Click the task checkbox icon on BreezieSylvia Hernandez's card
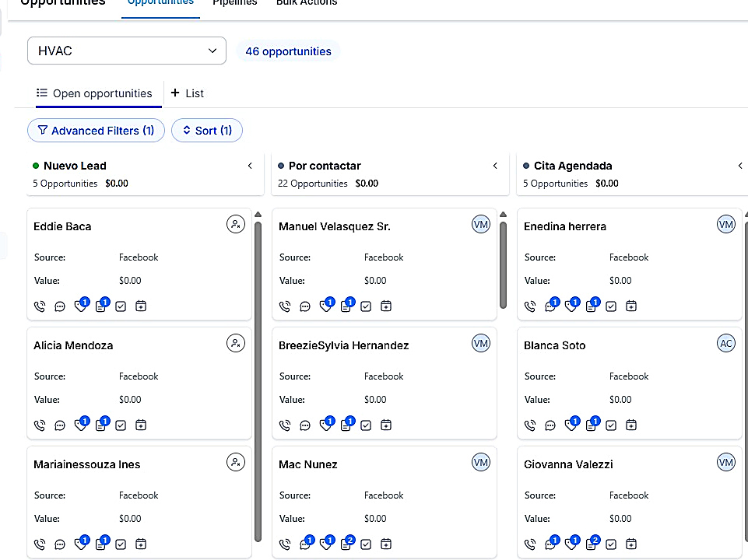The height and width of the screenshot is (560, 748). pyautogui.click(x=366, y=425)
